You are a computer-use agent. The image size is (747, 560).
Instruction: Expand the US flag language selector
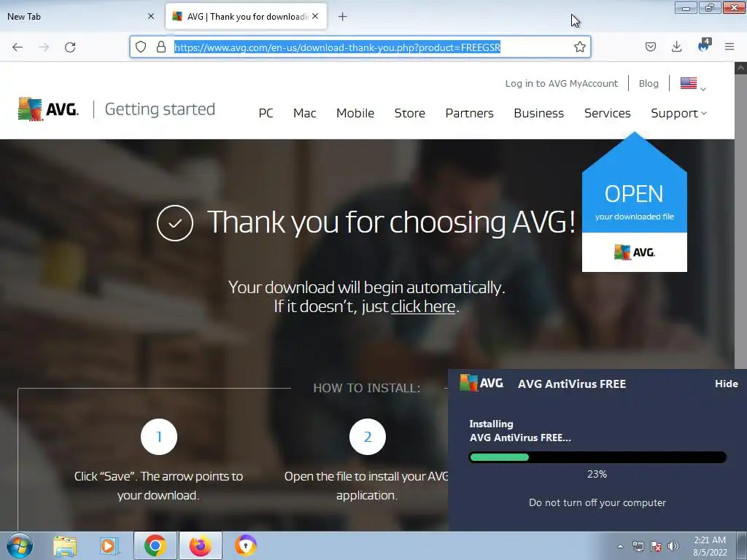[x=693, y=84]
